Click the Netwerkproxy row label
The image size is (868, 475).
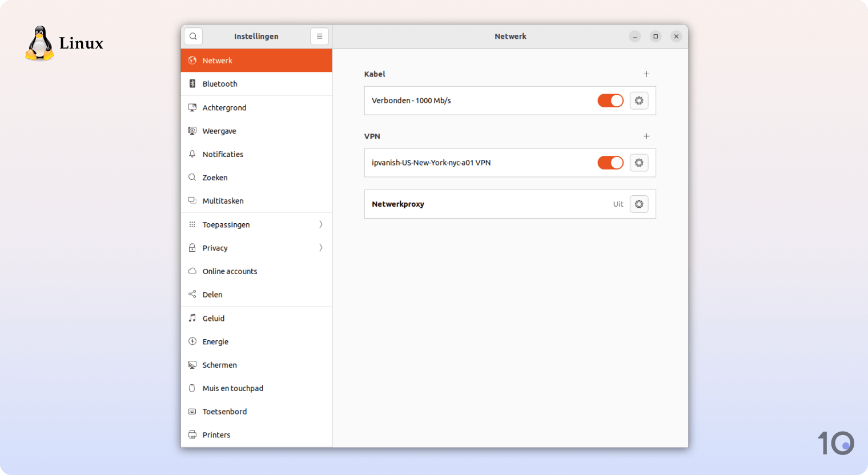point(398,204)
